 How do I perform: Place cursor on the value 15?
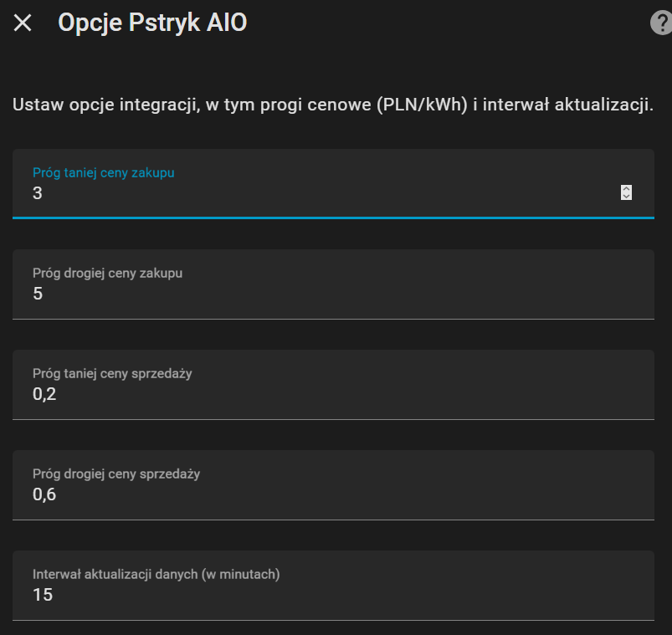pos(43,595)
